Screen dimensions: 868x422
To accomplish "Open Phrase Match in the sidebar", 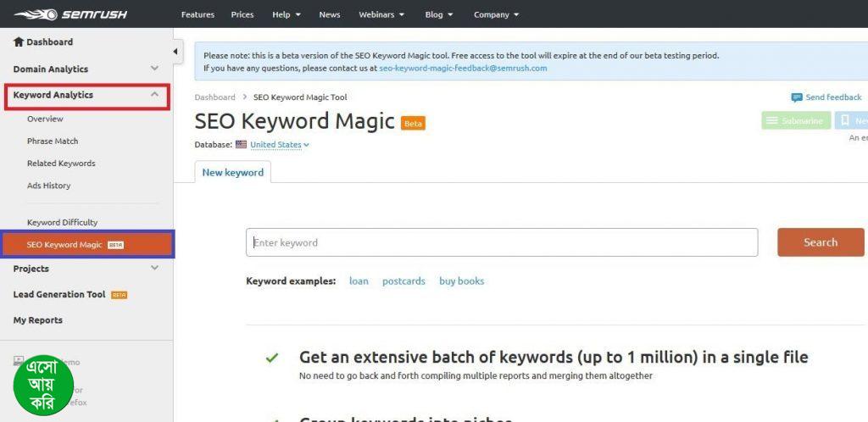I will (53, 141).
